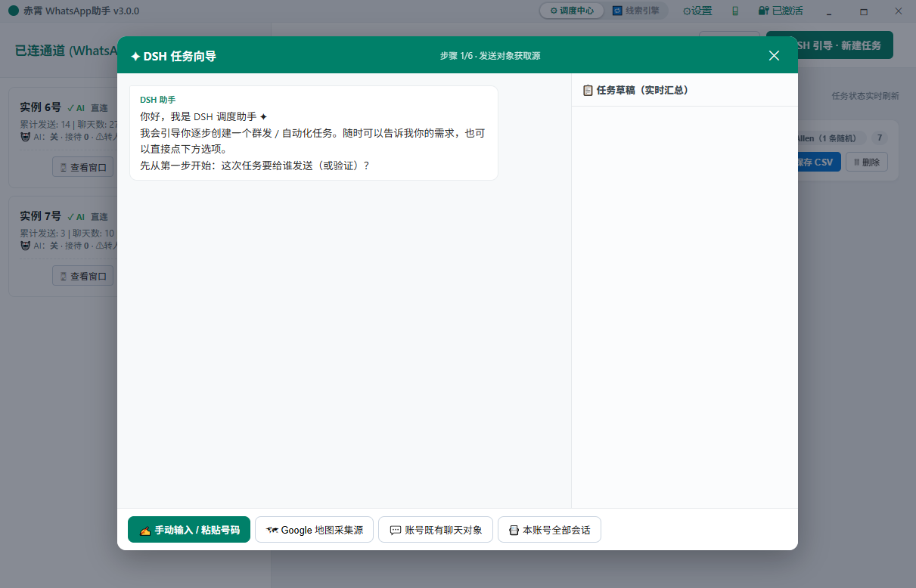Click the 任务状态实时刷新 text behind dialog
The image size is (916, 588).
coord(865,96)
